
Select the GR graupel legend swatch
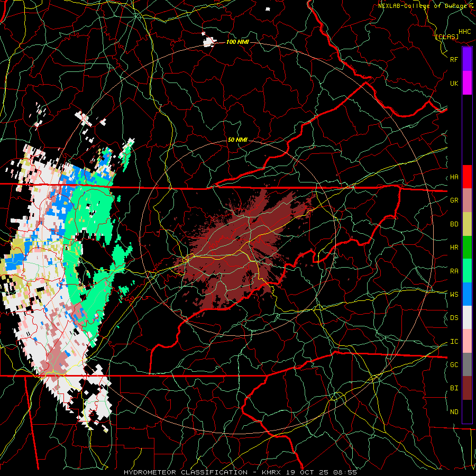[467, 200]
